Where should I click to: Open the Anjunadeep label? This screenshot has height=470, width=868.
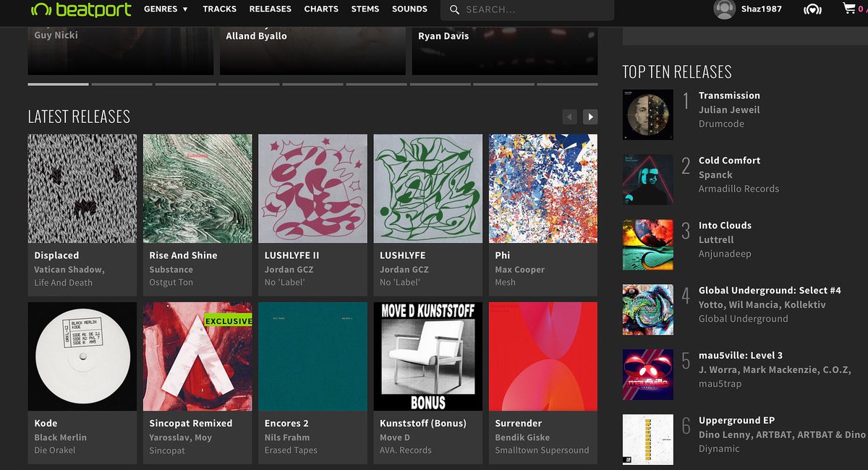point(726,254)
